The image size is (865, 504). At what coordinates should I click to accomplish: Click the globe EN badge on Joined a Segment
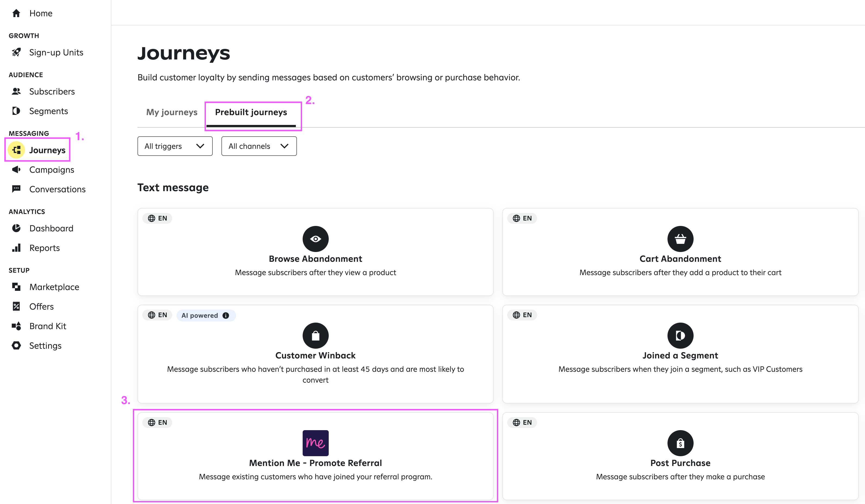(522, 315)
